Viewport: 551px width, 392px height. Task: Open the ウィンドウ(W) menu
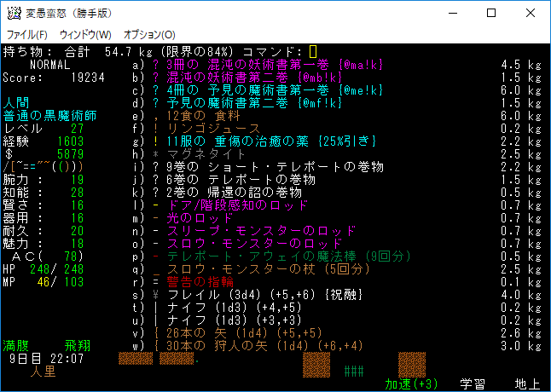coord(84,35)
